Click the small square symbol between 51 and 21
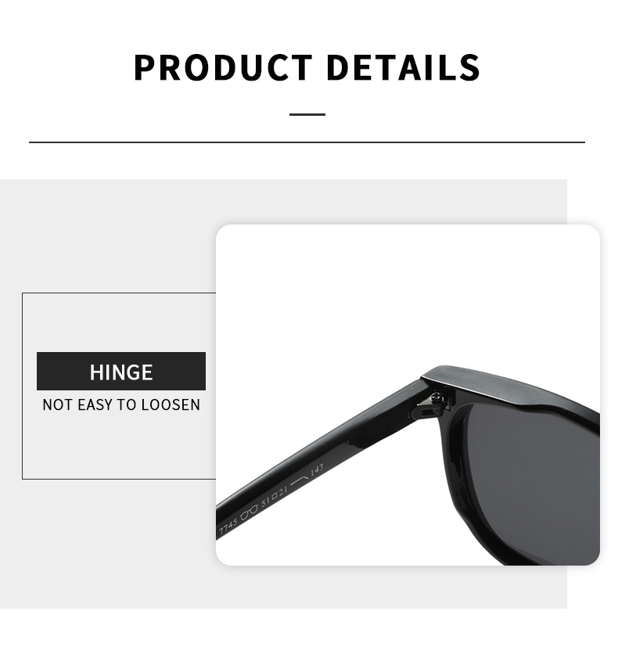The width and height of the screenshot is (618, 672). coord(275,498)
